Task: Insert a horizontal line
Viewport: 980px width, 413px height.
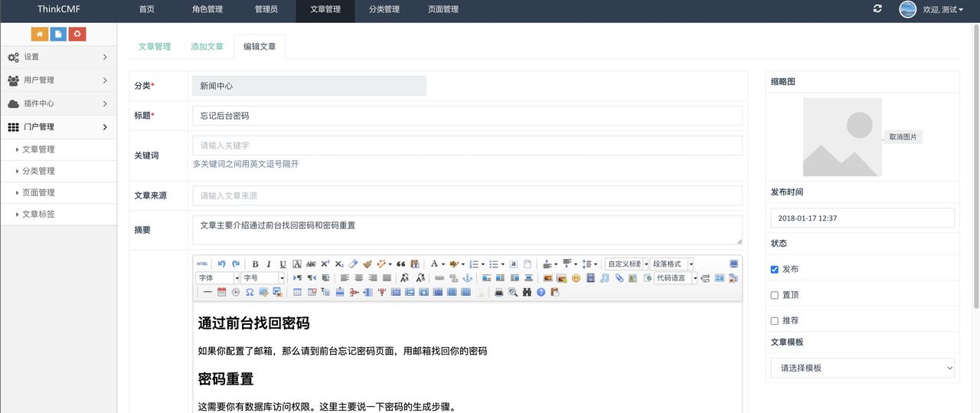Action: pyautogui.click(x=207, y=292)
